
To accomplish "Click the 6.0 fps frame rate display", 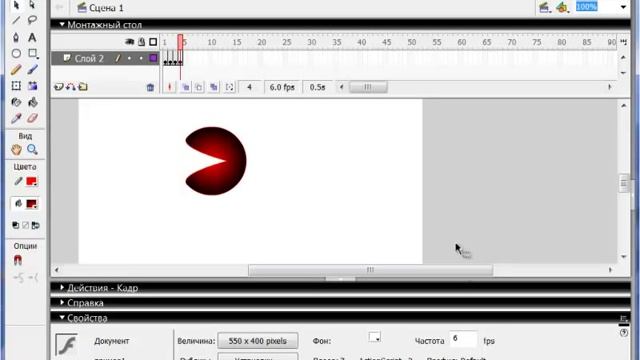I will (282, 87).
